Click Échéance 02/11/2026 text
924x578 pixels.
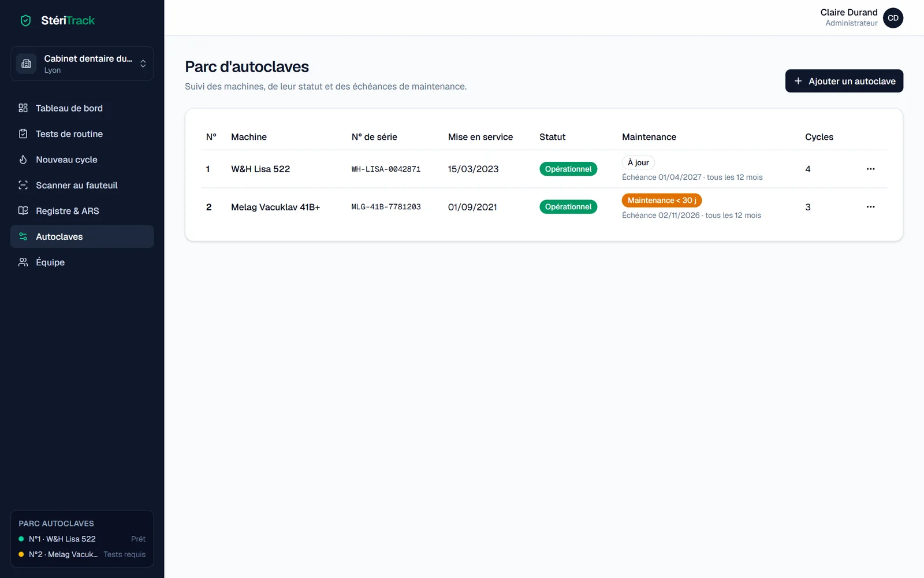pos(661,215)
